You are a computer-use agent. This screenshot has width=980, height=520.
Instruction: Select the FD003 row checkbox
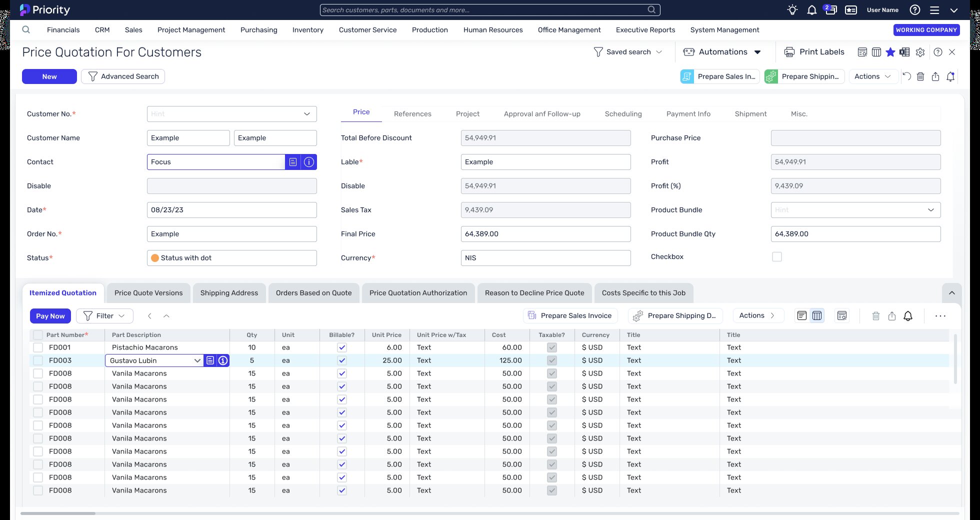point(38,360)
